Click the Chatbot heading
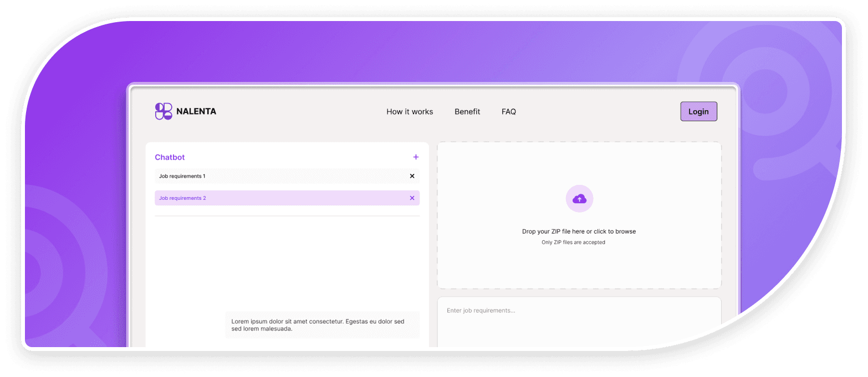Viewport: 868px width, 377px height. pos(170,157)
